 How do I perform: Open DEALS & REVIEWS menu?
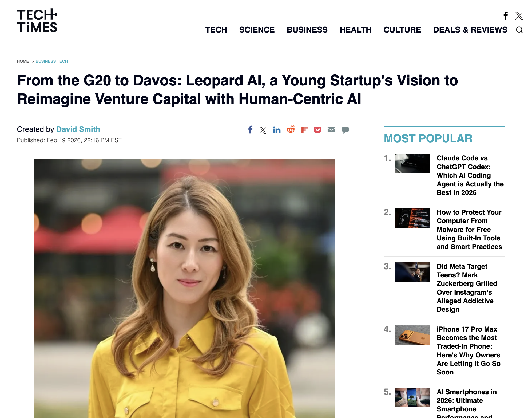coord(470,30)
